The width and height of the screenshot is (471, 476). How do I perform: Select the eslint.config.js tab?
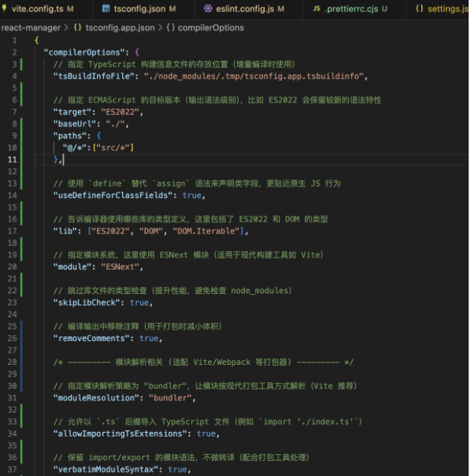249,9
